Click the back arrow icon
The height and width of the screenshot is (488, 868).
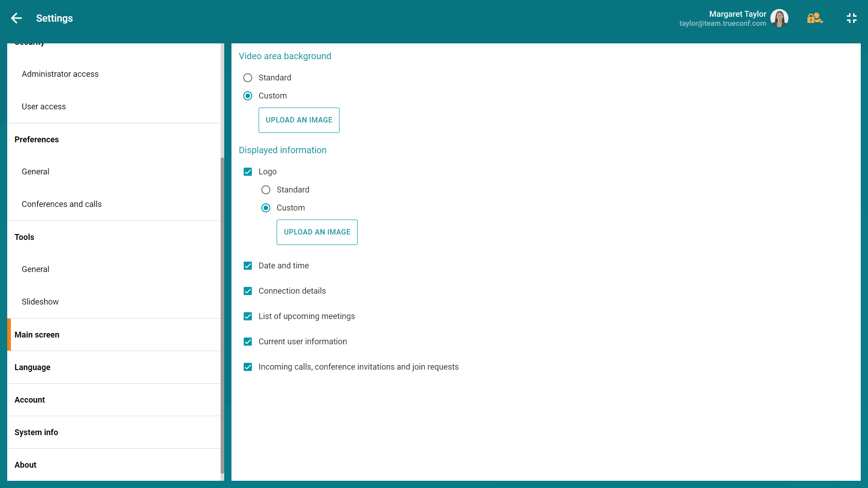click(16, 18)
